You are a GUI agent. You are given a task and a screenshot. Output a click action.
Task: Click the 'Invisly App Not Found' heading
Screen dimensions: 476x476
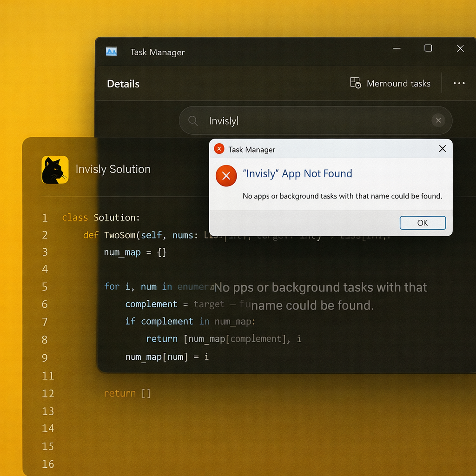click(x=297, y=174)
